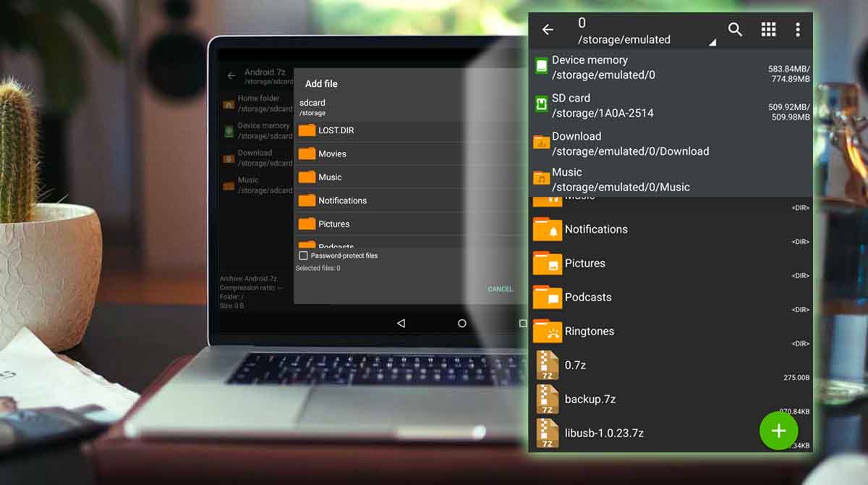The height and width of the screenshot is (485, 868).
Task: Select Music entry on the laptop screen
Action: [257, 185]
